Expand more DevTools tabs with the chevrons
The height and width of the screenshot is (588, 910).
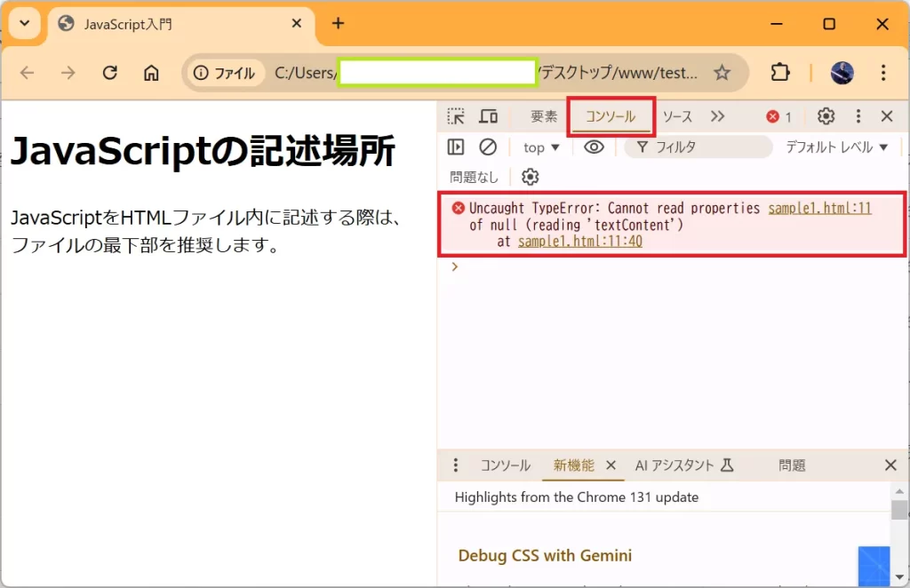[718, 116]
